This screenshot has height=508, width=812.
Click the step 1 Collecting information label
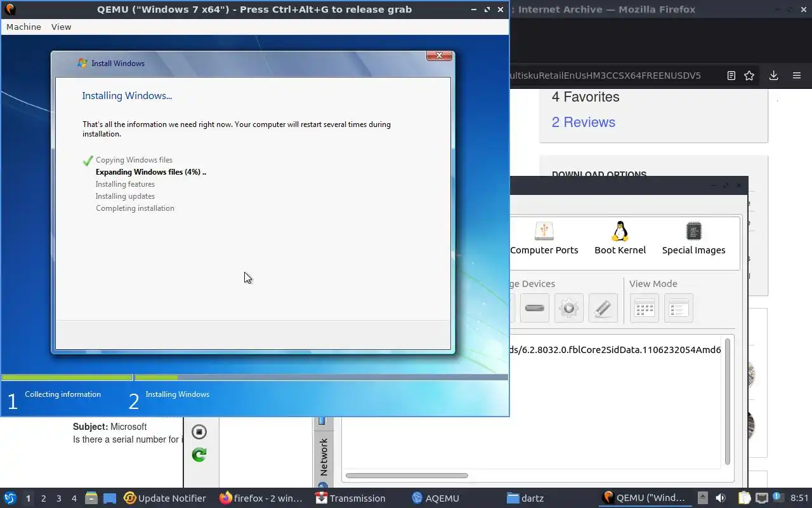(63, 394)
